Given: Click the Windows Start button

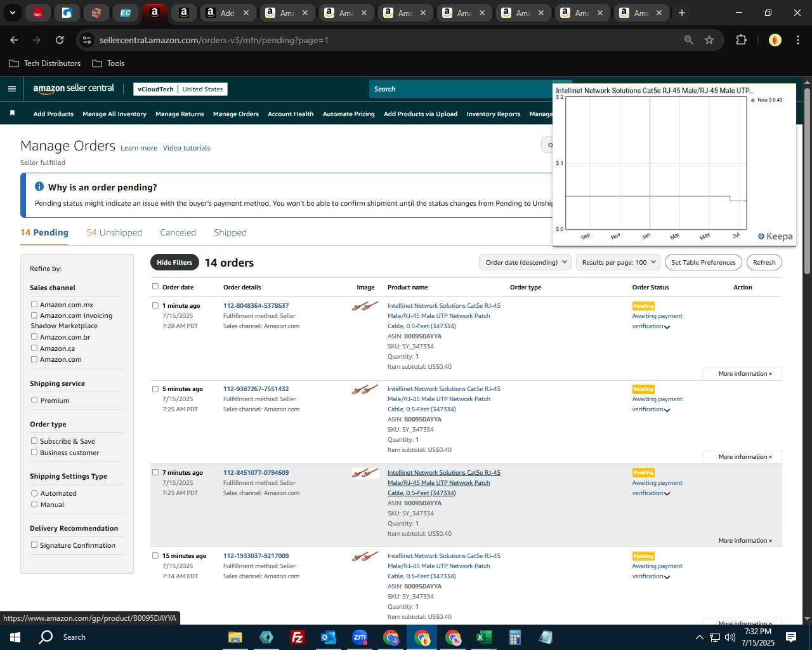Looking at the screenshot, I should (x=15, y=637).
